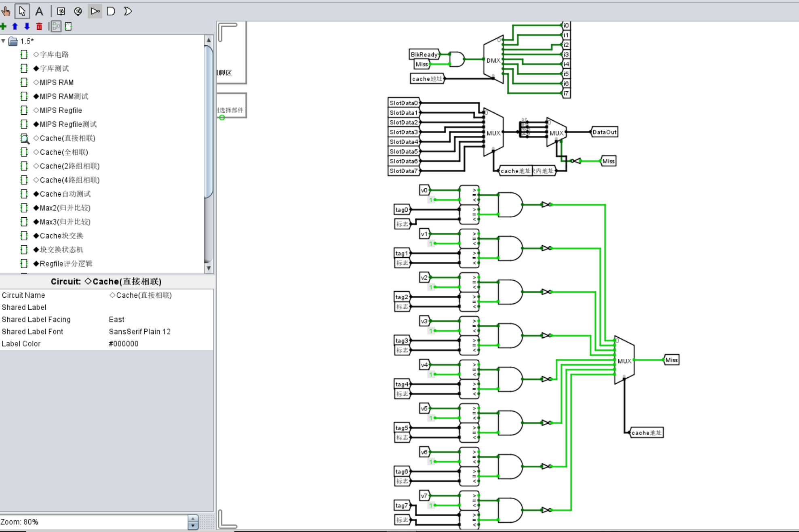
Task: Toggle edit circuit appearance view
Action: 68,26
